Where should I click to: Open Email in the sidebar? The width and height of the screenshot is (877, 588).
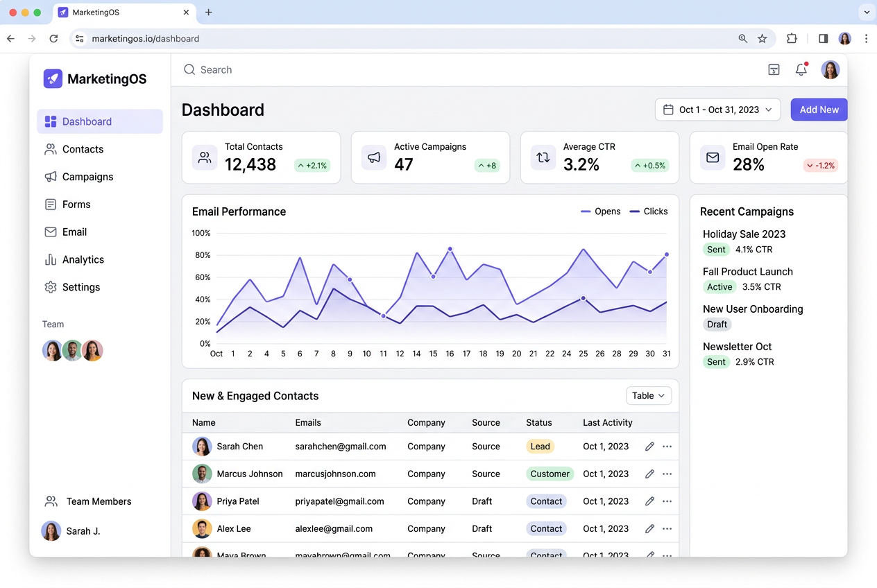100,232
